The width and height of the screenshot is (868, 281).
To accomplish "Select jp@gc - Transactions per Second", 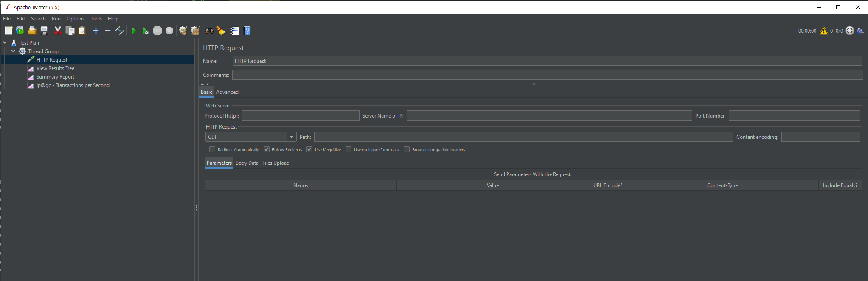I will coord(73,85).
